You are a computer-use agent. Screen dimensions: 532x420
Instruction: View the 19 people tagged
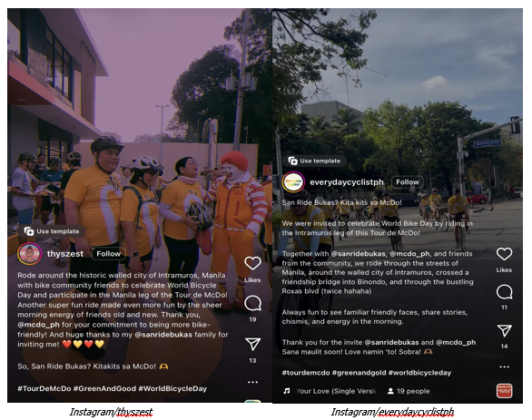[409, 391]
